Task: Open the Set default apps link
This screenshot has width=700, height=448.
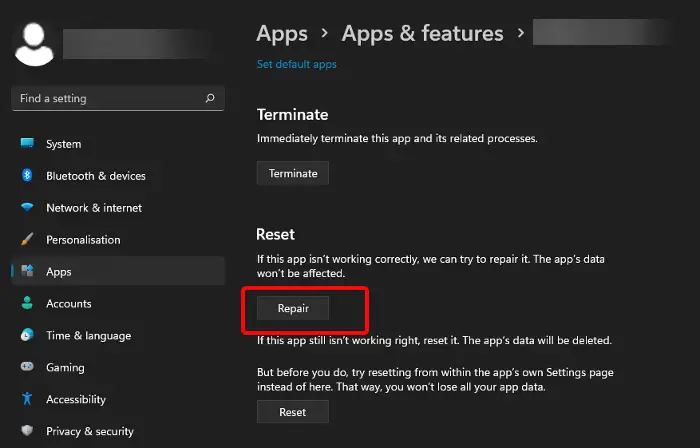Action: tap(297, 64)
